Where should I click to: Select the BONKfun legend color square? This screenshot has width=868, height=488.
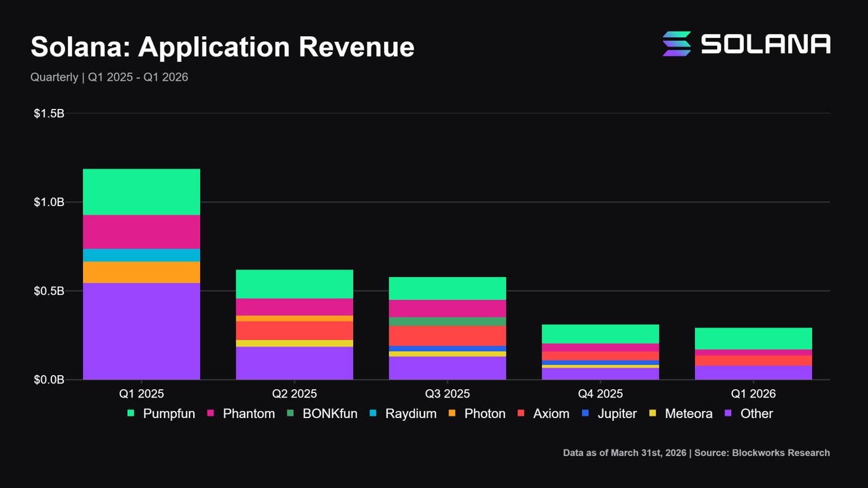pos(290,413)
